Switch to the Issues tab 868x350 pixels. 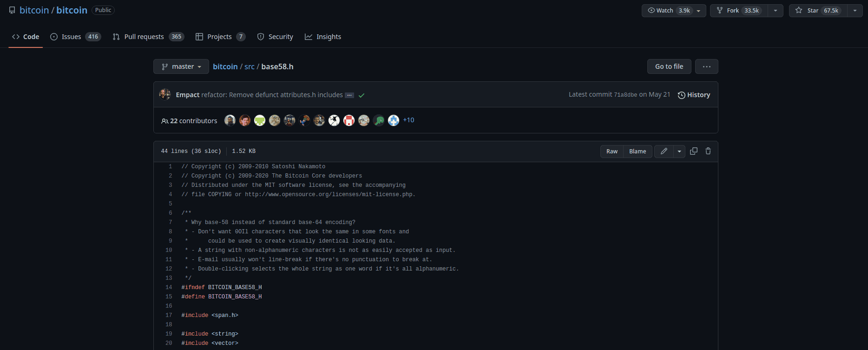[75, 37]
